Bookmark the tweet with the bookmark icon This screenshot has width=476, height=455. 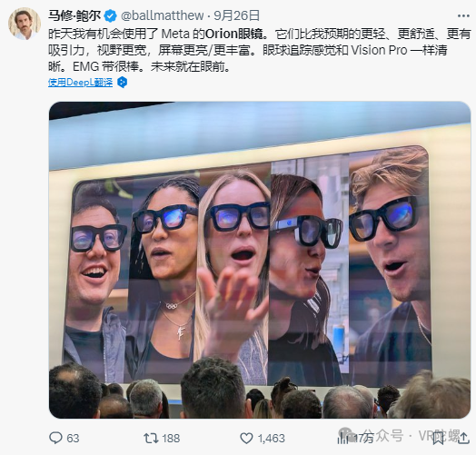point(438,439)
